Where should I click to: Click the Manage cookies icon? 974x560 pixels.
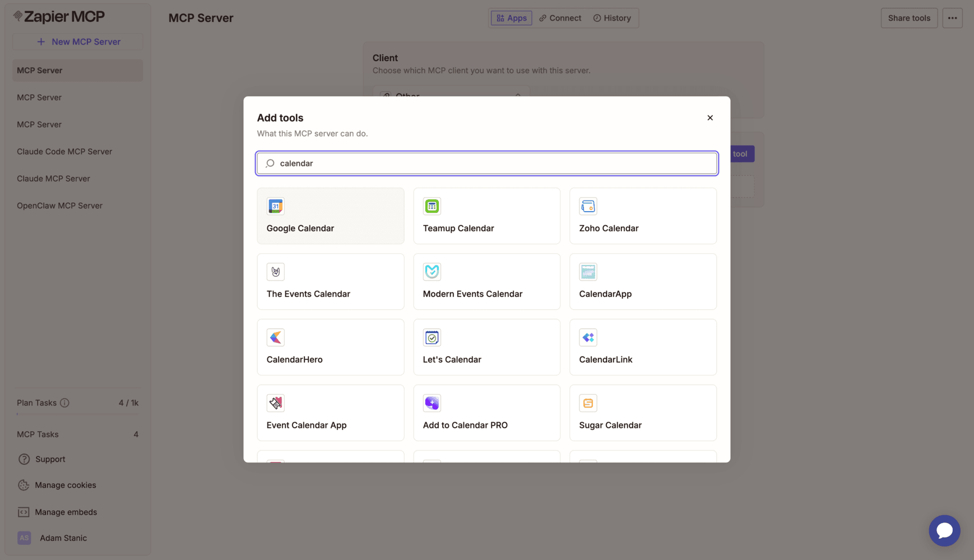(24, 485)
